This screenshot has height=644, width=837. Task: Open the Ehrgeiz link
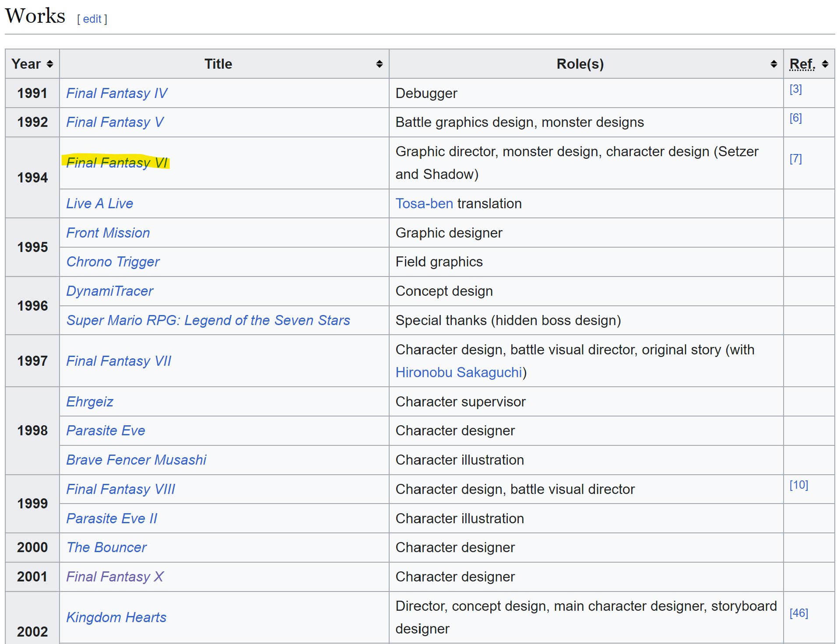[x=90, y=402]
